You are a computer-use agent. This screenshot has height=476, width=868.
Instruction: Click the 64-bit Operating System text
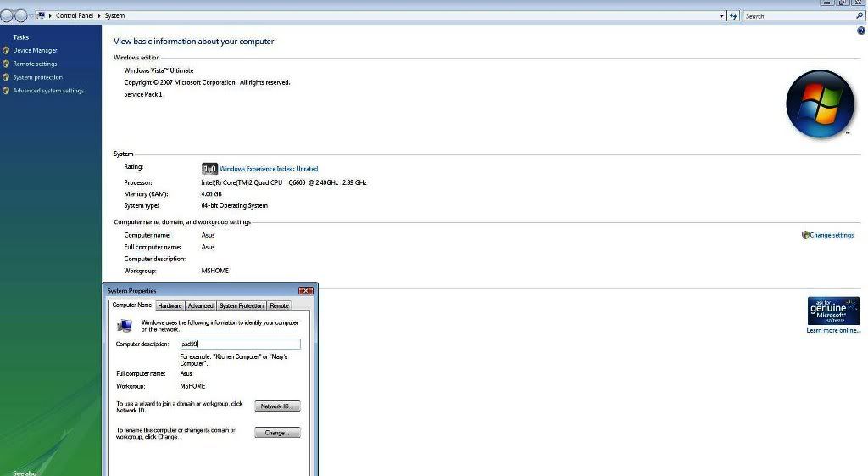click(x=234, y=205)
